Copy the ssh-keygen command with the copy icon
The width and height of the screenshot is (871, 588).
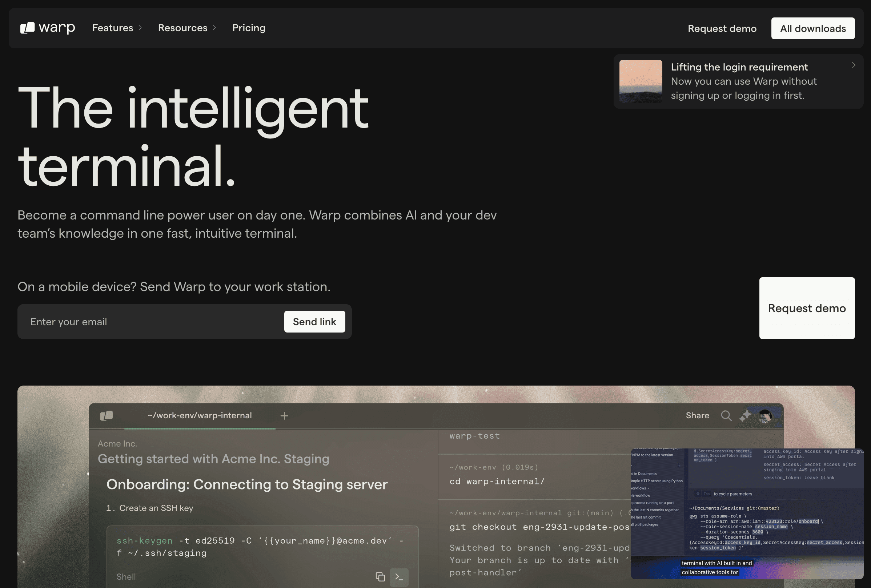pos(380,577)
